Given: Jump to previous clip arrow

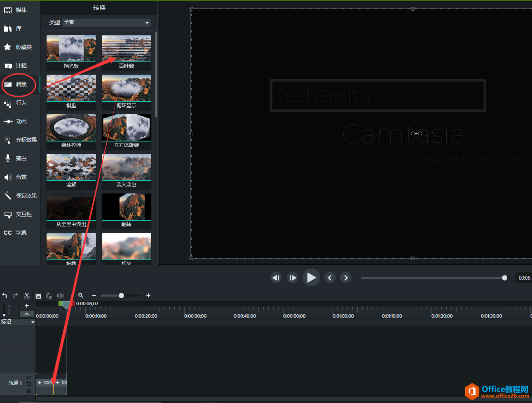Looking at the screenshot, I should click(330, 278).
